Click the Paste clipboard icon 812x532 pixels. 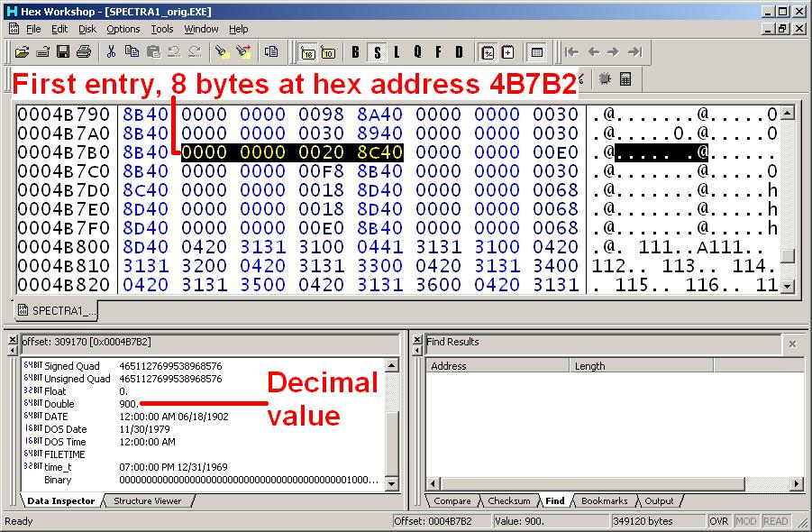coord(153,51)
